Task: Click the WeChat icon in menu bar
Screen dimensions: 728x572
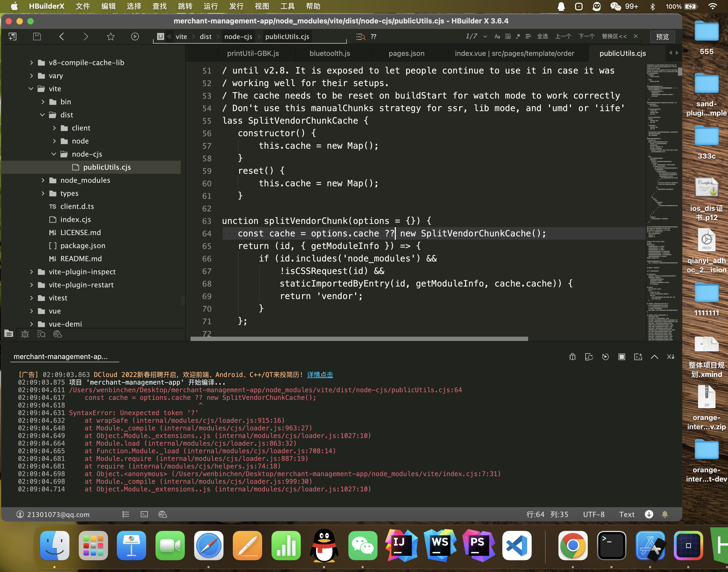Action: coord(616,6)
